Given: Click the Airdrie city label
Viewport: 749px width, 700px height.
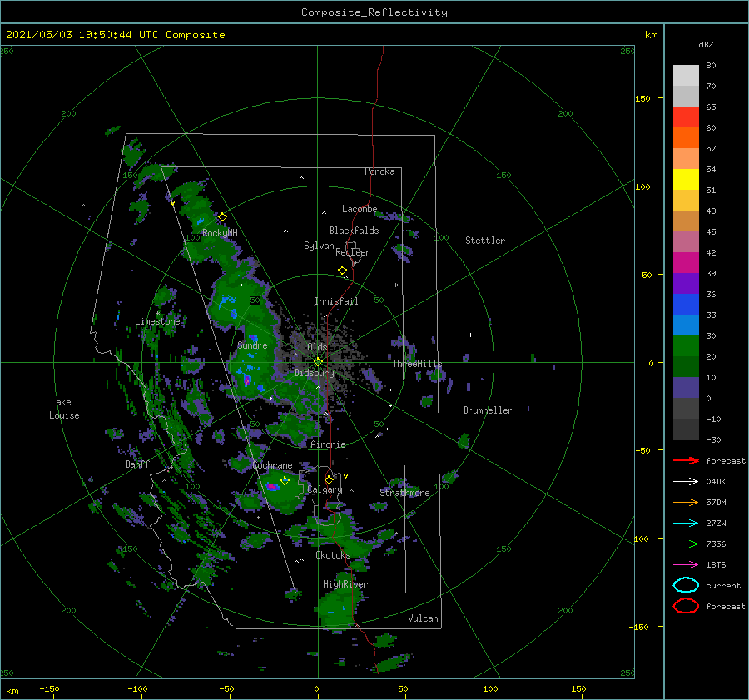Looking at the screenshot, I should pos(328,444).
